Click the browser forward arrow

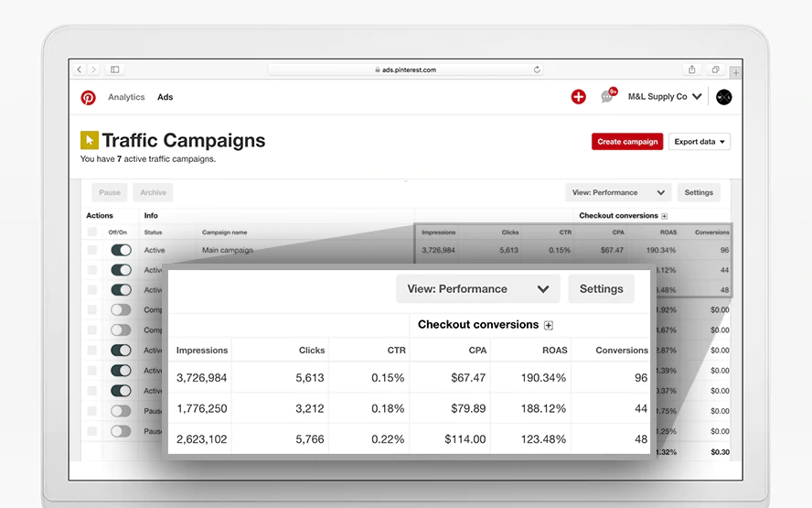[x=94, y=70]
